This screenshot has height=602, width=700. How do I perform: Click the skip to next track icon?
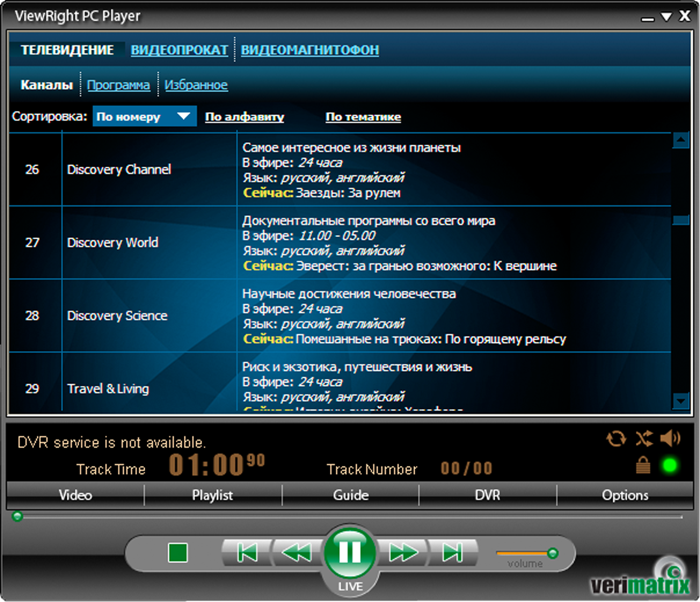pos(452,553)
